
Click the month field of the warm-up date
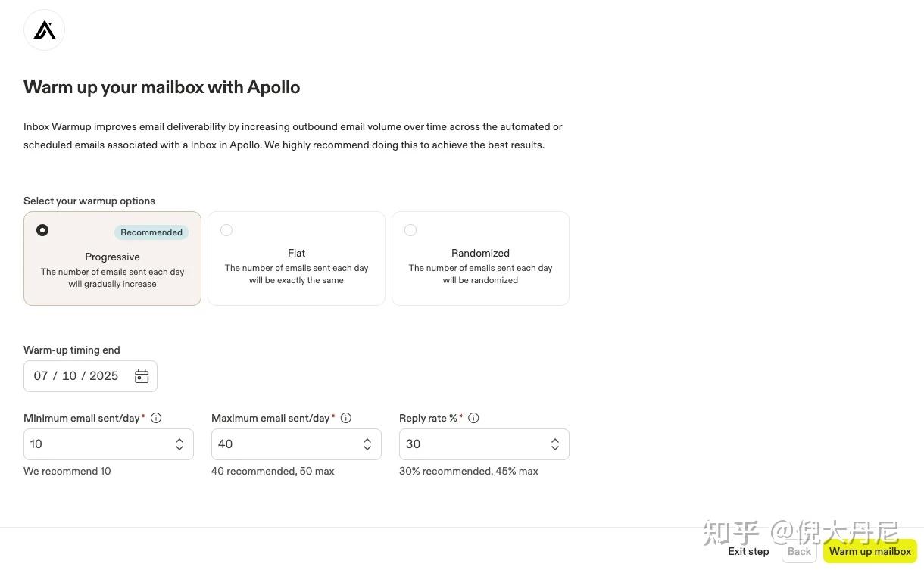(x=41, y=375)
